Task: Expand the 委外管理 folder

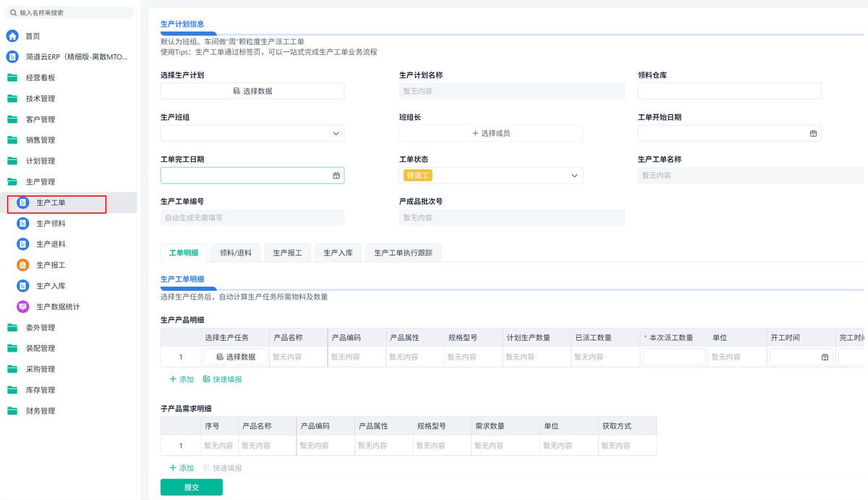Action: [41, 328]
